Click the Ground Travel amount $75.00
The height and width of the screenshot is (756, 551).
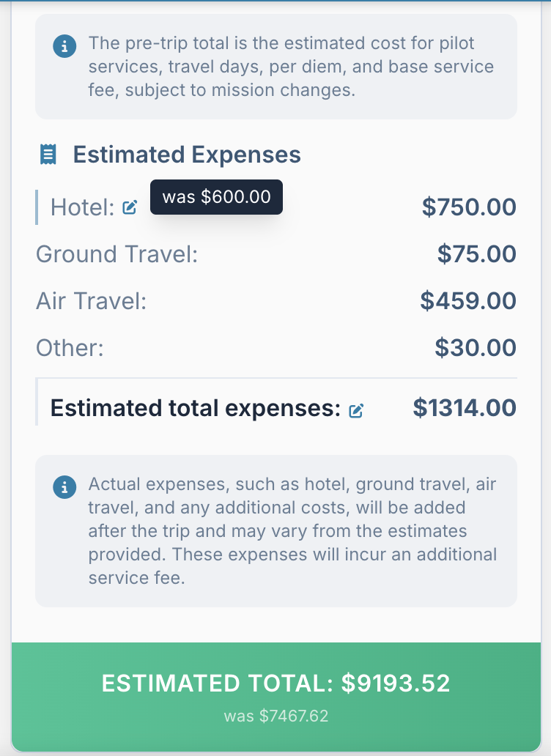(x=476, y=254)
